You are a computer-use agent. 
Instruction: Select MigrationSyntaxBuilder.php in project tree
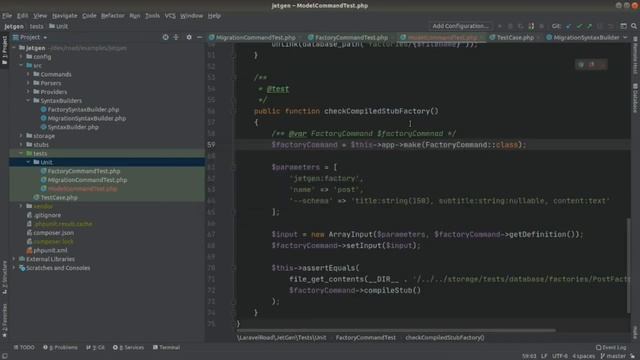point(87,118)
